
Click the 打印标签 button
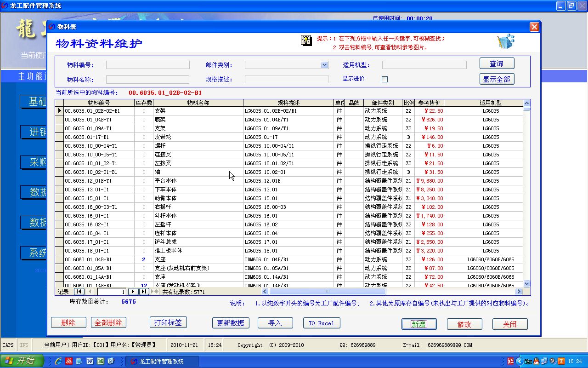[x=168, y=322]
